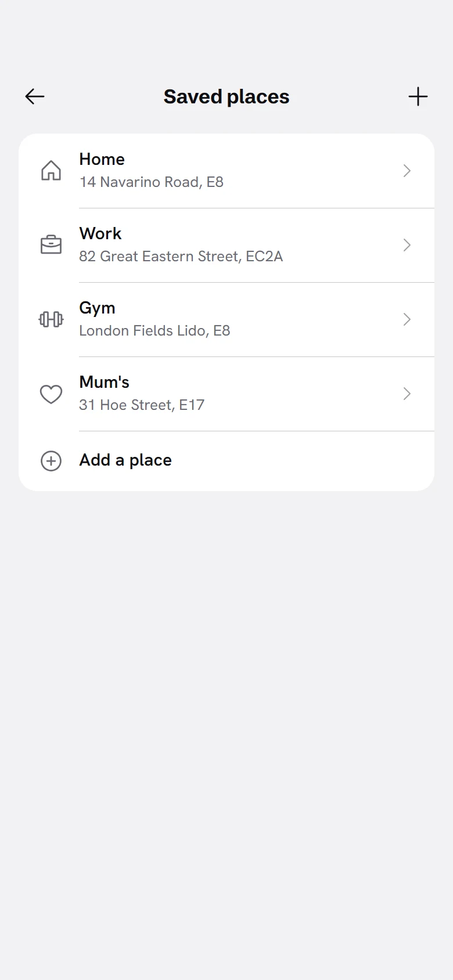Screen dimensions: 453x980
Task: Open Mum's row chevron
Action: pyautogui.click(x=407, y=394)
